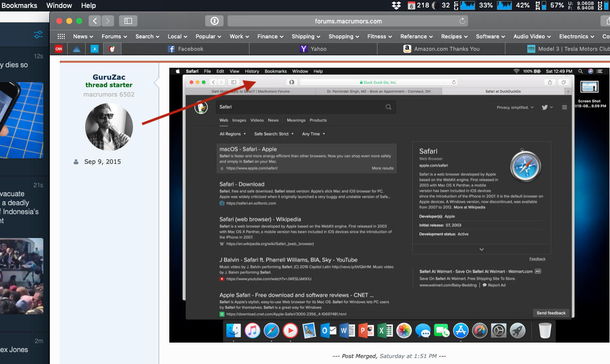Switch to Model 3 Tesla Motors Club tab

point(558,49)
